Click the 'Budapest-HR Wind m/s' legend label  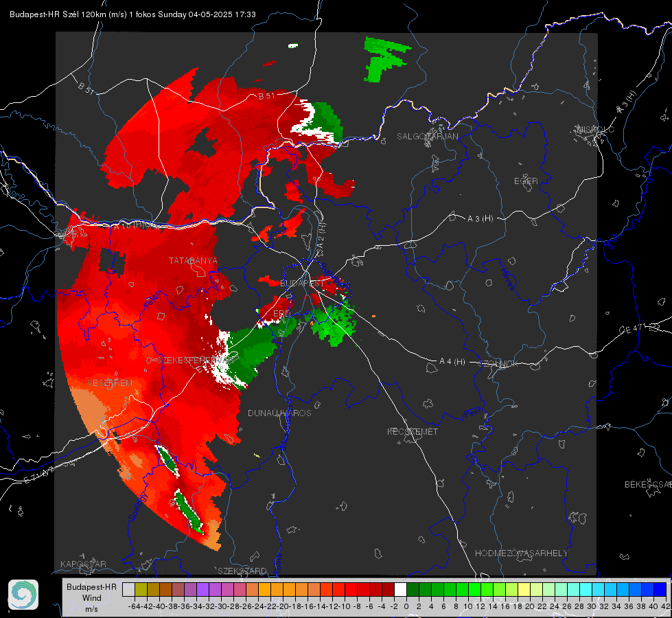click(x=91, y=597)
